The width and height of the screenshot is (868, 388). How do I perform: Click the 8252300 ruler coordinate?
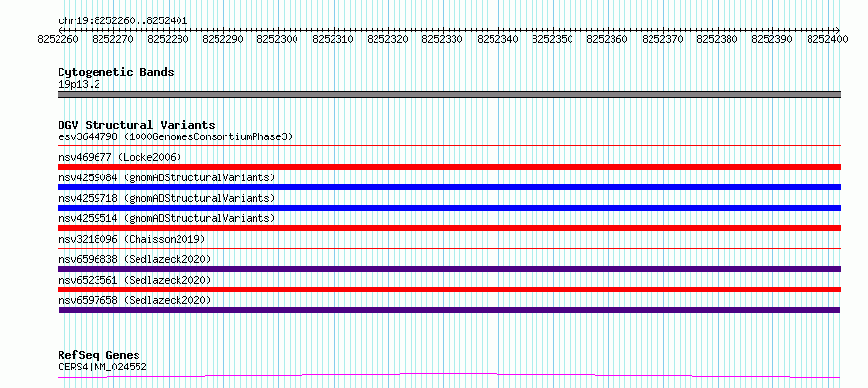pos(277,39)
